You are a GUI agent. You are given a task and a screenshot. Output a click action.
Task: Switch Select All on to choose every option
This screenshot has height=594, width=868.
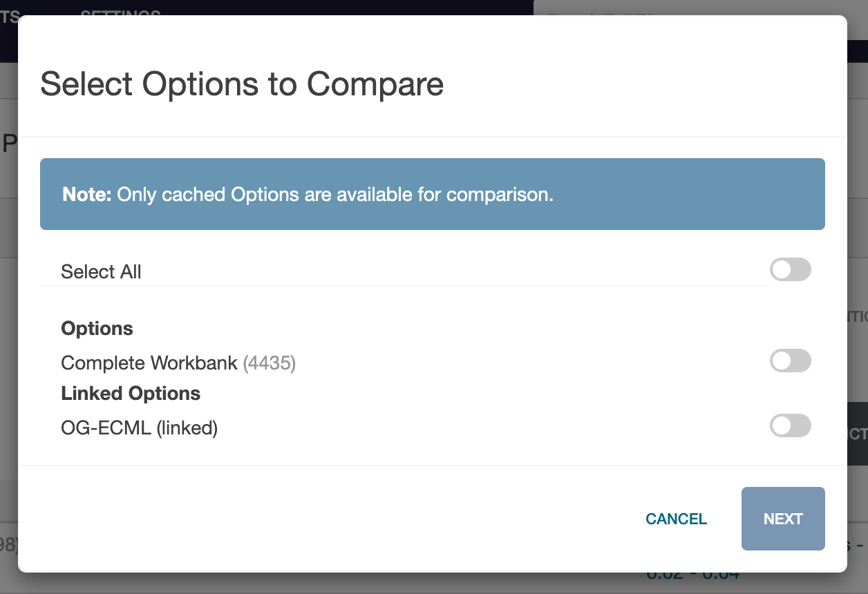point(790,269)
